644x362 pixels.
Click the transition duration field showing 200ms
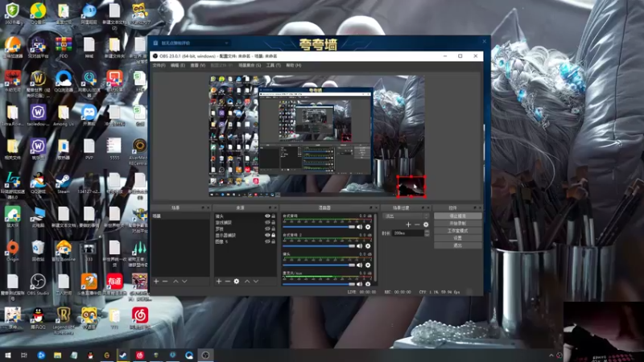[408, 233]
